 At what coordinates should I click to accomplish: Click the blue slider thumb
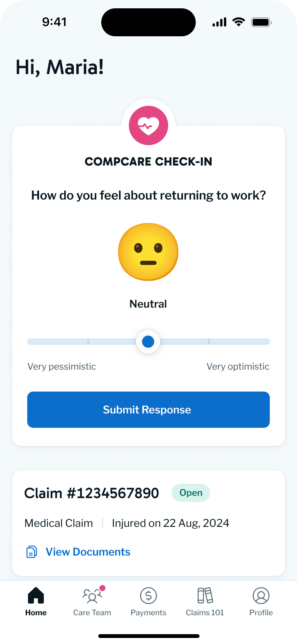click(148, 342)
